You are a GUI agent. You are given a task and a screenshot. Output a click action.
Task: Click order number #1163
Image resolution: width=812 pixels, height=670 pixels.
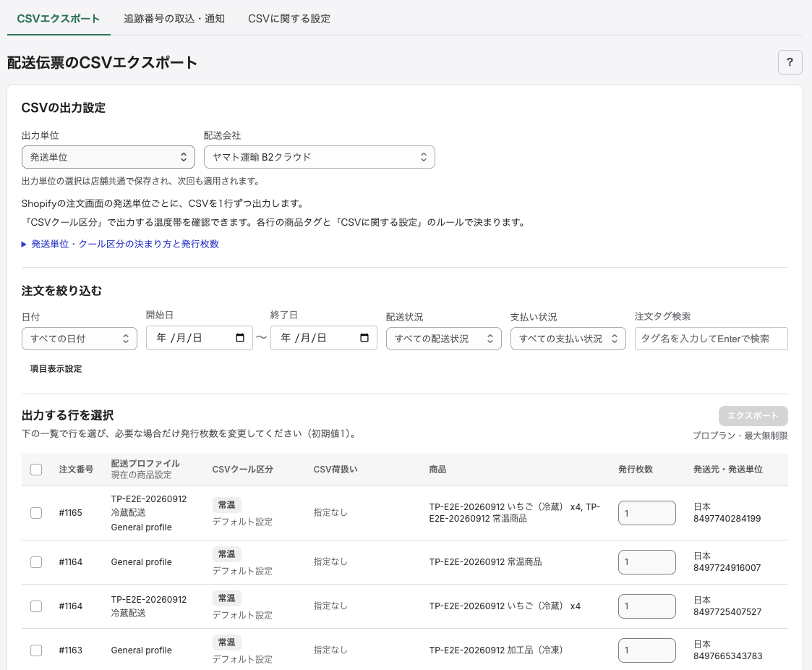70,650
